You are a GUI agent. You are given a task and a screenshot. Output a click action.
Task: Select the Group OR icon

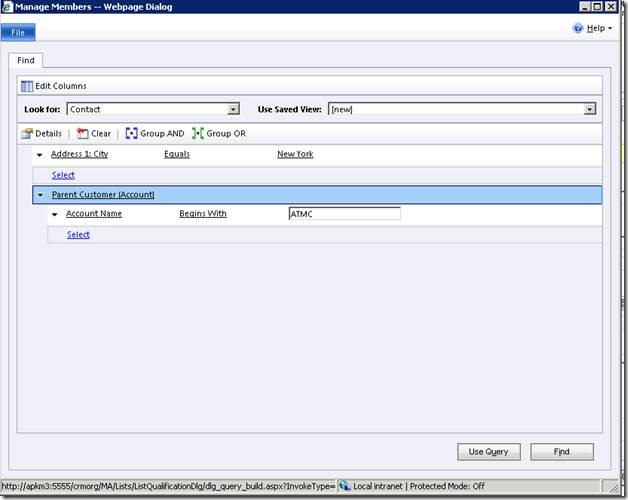pyautogui.click(x=198, y=133)
